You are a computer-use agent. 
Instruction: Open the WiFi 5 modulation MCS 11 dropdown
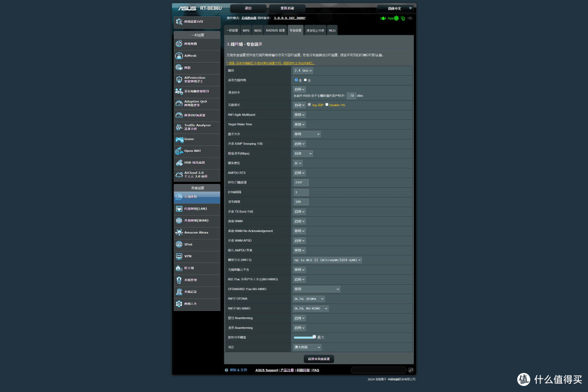click(327, 260)
